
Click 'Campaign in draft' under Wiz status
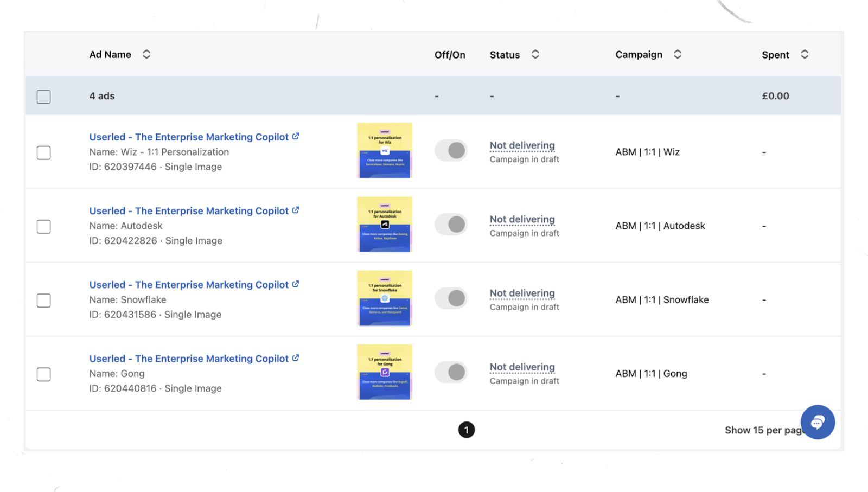click(x=524, y=159)
